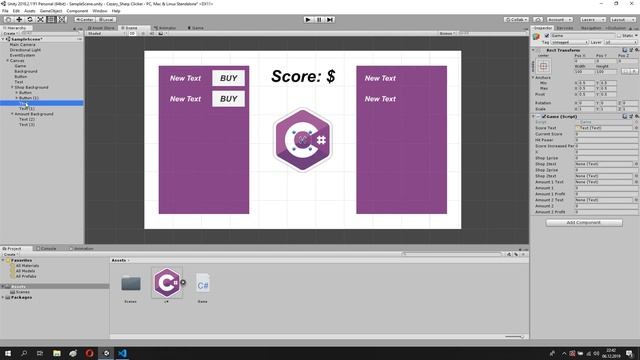Open the Layers dropdown

[x=592, y=19]
